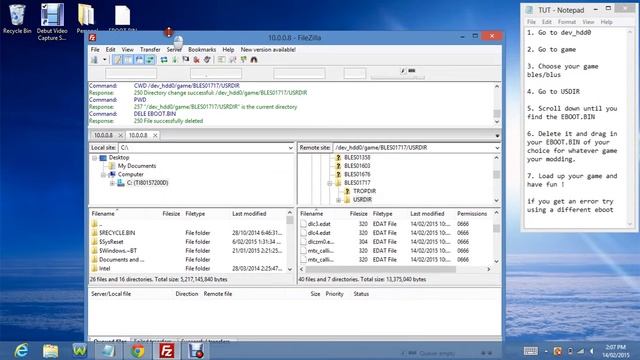Open FileZilla Edit menu
This screenshot has height=360, width=640.
click(110, 49)
